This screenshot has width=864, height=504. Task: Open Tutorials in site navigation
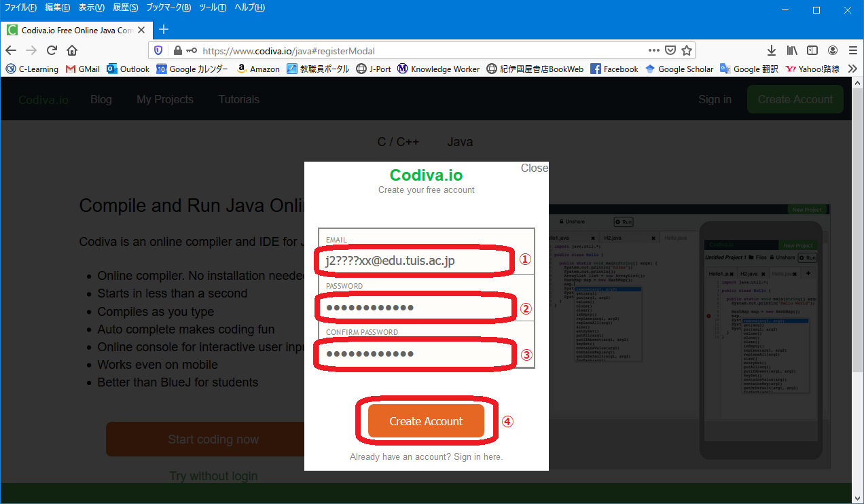pos(239,99)
